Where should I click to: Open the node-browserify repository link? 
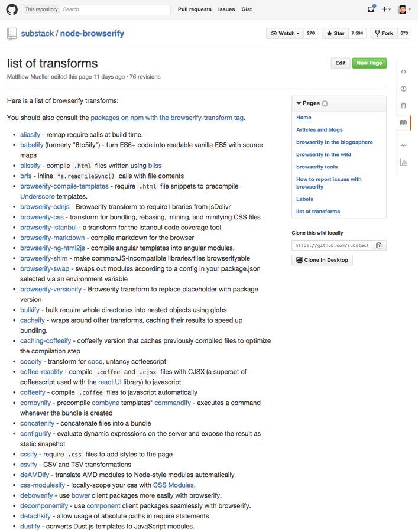[92, 34]
